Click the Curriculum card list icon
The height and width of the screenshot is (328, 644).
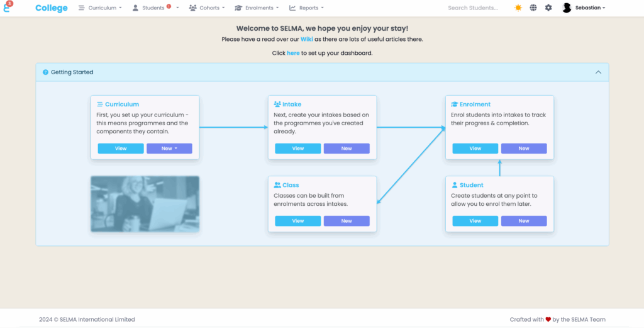click(x=100, y=105)
